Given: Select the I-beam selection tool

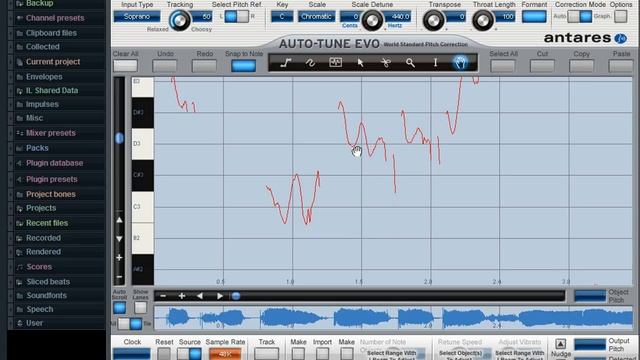Looking at the screenshot, I should 435,63.
